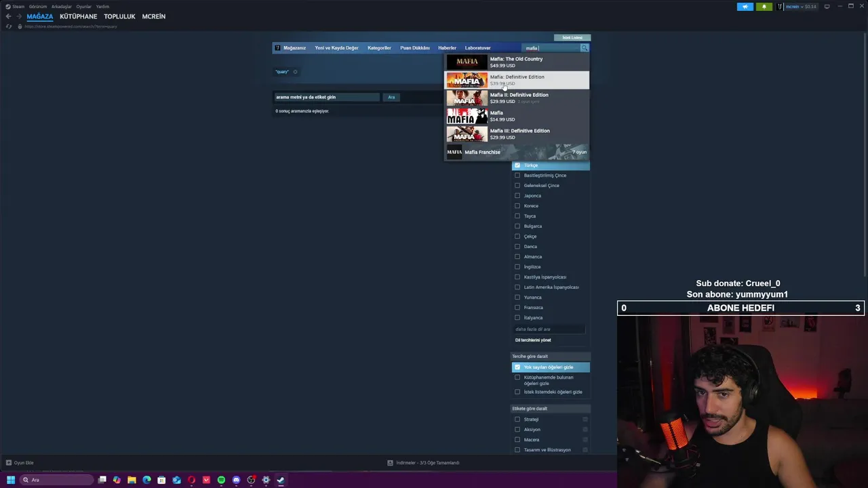Select Mafia: The Old Country suggestion
This screenshot has width=868, height=488.
click(517, 62)
